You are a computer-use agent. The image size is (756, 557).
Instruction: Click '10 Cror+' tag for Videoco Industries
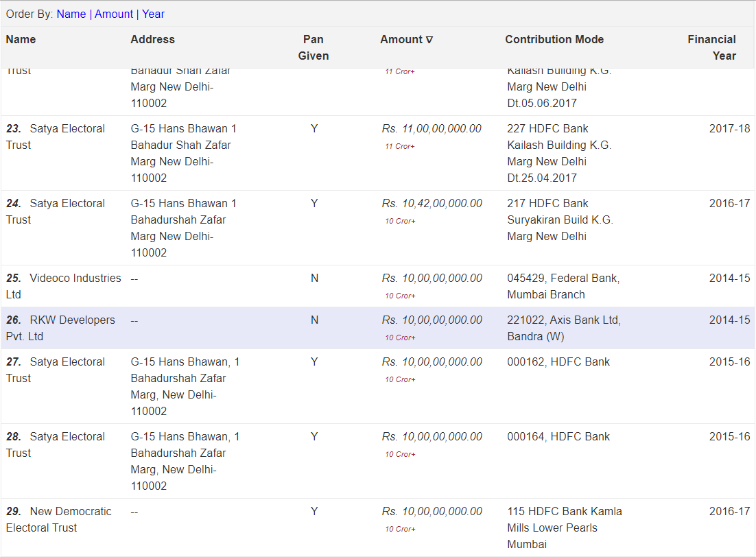tap(400, 296)
